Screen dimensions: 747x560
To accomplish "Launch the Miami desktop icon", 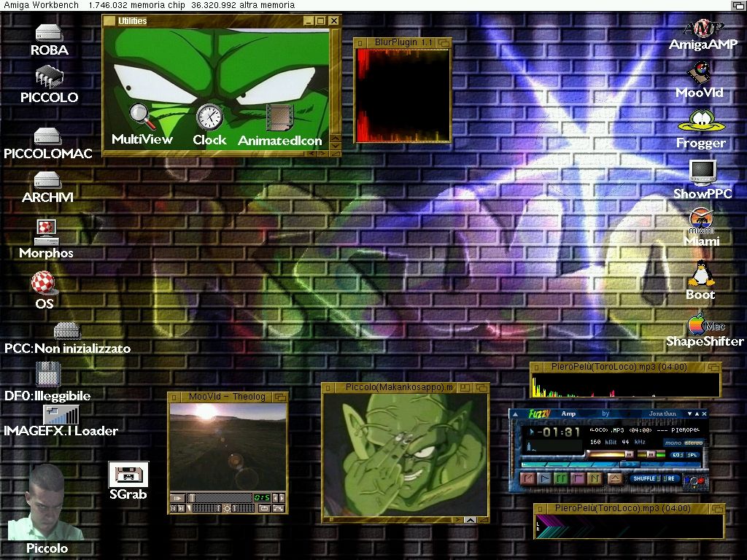I will pos(702,227).
